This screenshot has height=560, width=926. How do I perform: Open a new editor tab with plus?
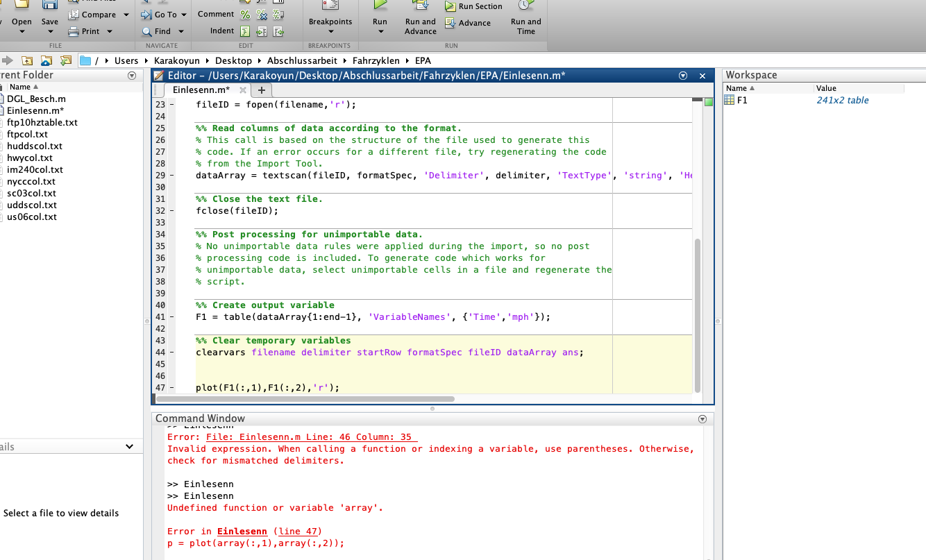(261, 90)
